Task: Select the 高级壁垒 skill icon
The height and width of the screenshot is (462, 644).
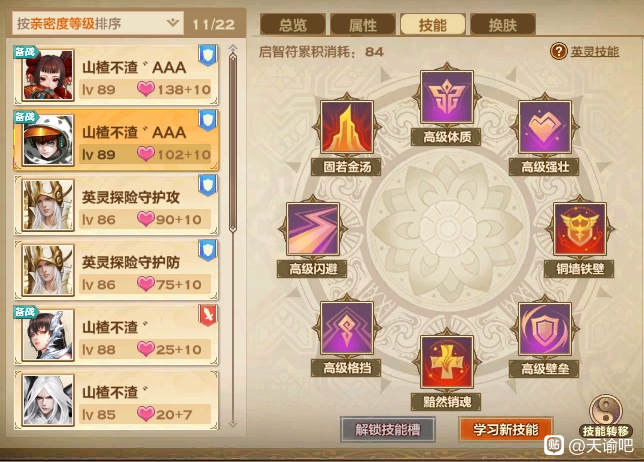Action: [545, 329]
